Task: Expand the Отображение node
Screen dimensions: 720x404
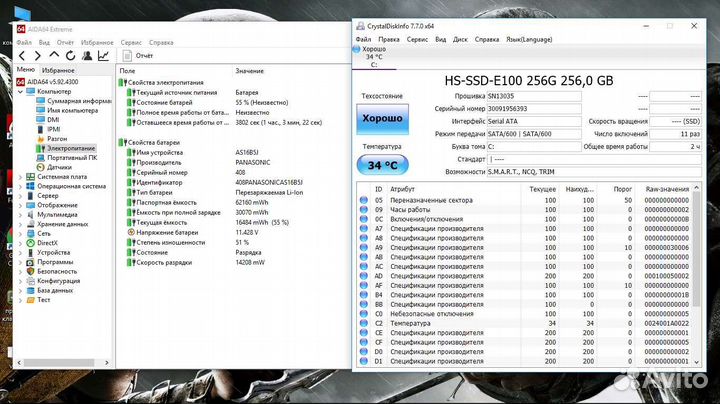Action: (20, 205)
